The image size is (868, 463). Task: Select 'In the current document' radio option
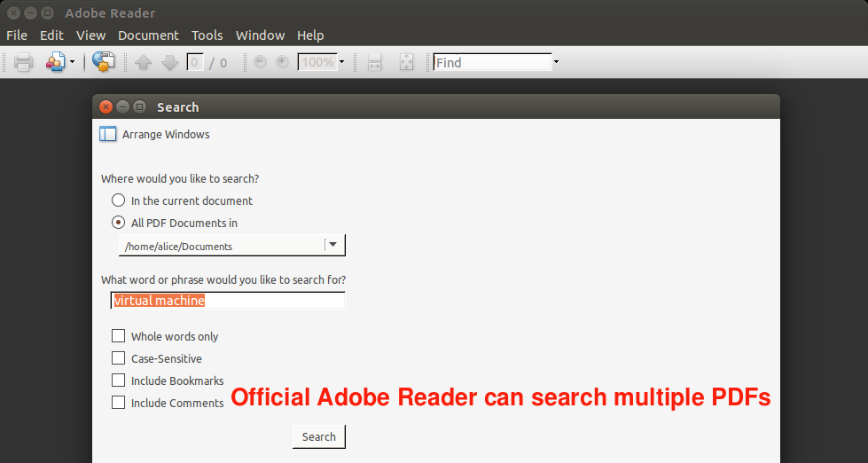tap(118, 200)
